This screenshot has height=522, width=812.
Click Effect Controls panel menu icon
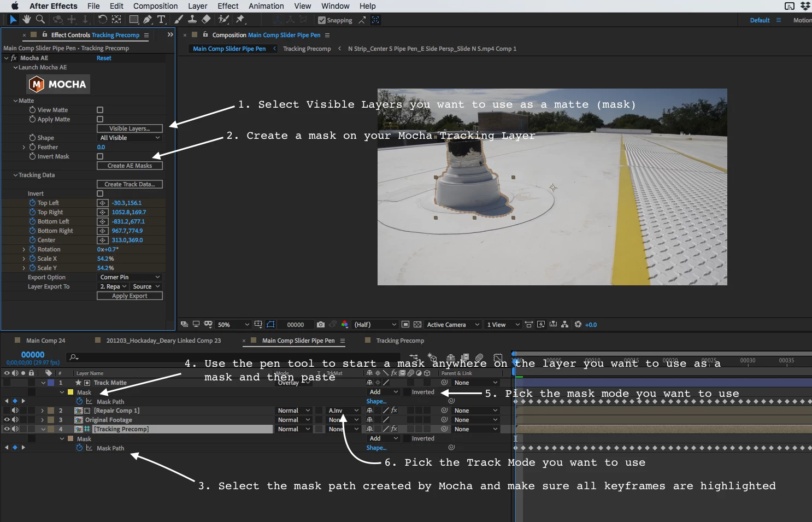pos(146,35)
